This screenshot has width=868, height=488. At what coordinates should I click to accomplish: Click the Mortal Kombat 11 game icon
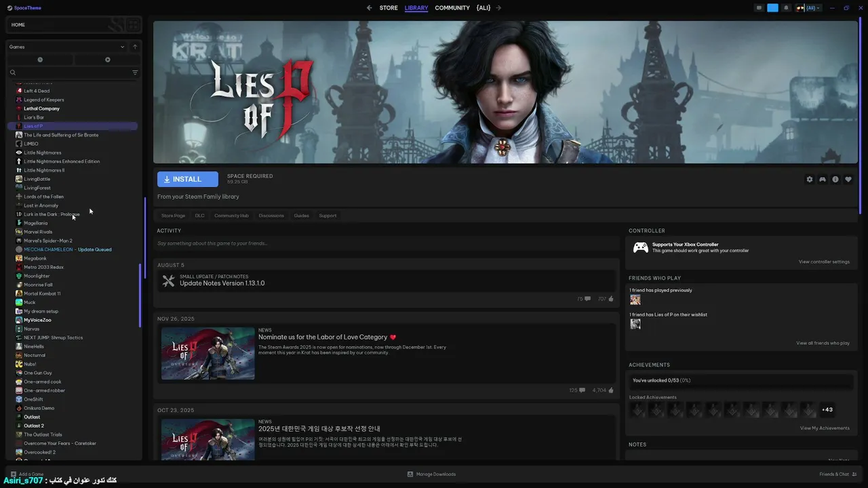point(19,293)
